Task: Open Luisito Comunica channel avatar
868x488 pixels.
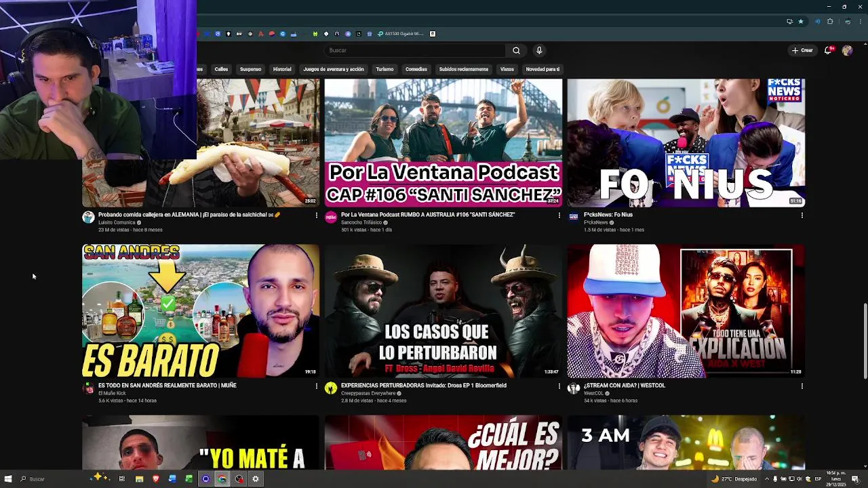Action: pos(88,217)
